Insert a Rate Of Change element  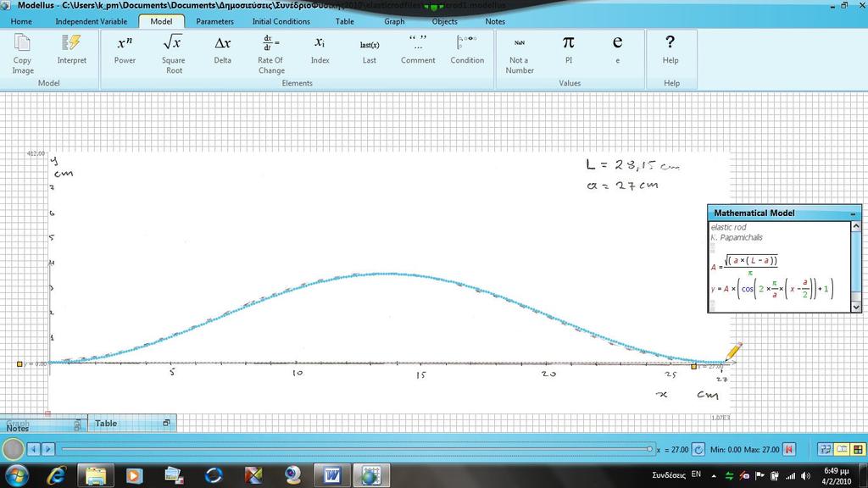[x=270, y=53]
